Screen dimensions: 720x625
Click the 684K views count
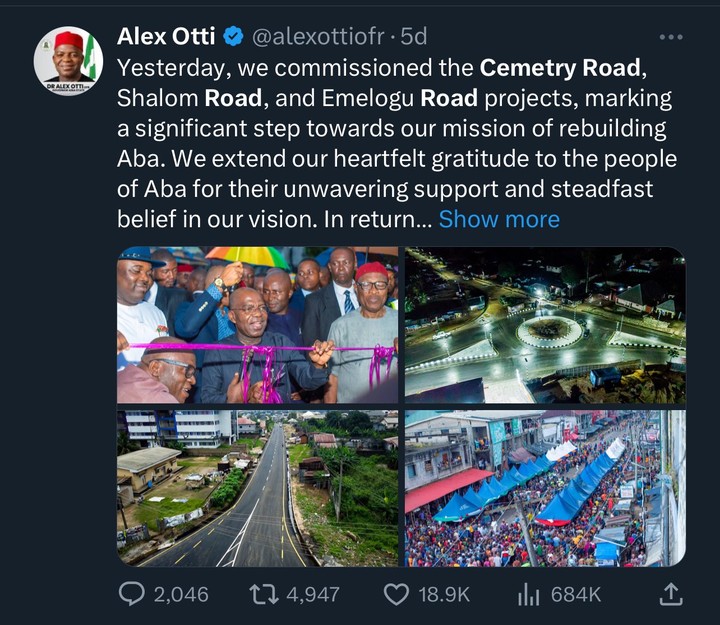click(x=576, y=594)
